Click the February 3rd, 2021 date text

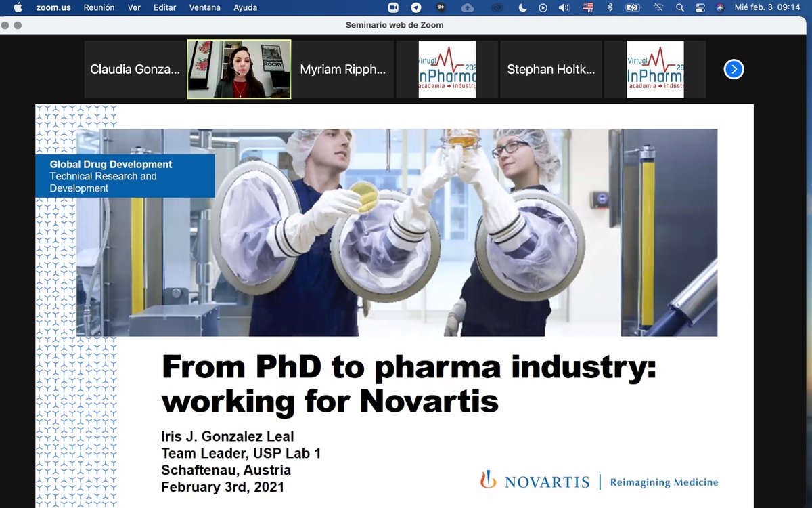223,487
